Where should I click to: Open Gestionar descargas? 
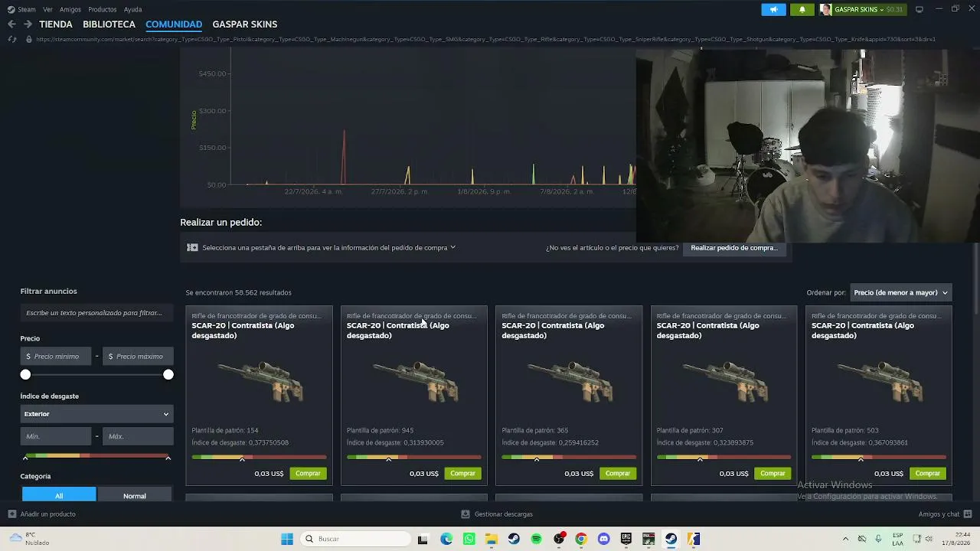504,514
